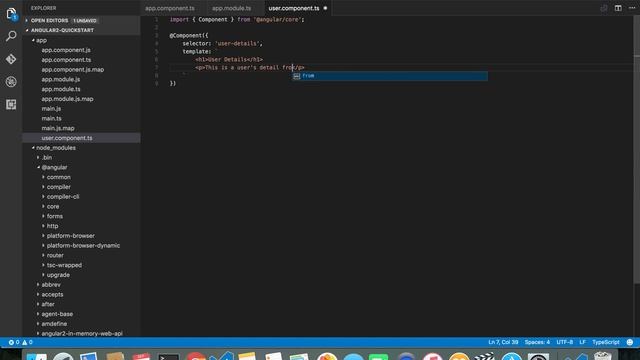Open the Extensions view icon
Viewport: 640px width, 360px height.
(11, 104)
